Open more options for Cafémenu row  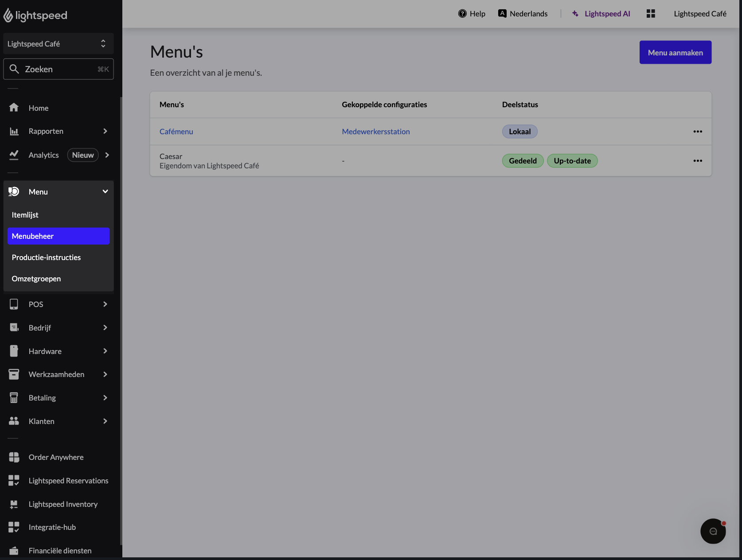click(x=698, y=132)
